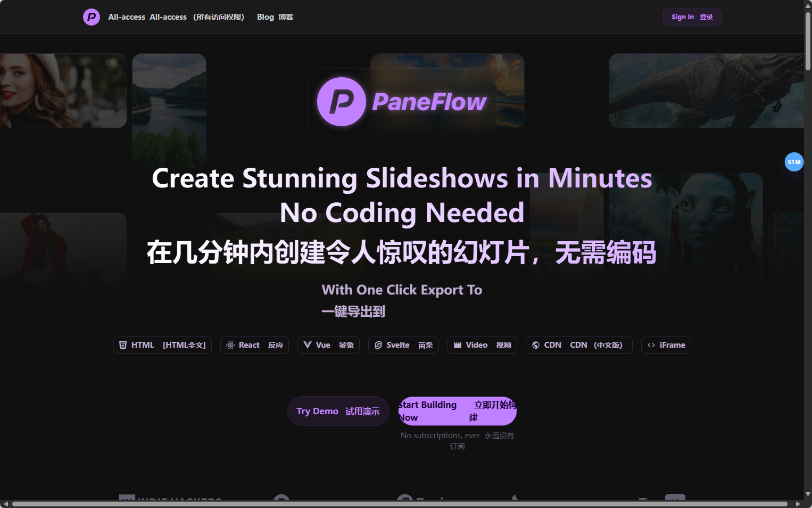Select the Video export badge label

(x=488, y=345)
